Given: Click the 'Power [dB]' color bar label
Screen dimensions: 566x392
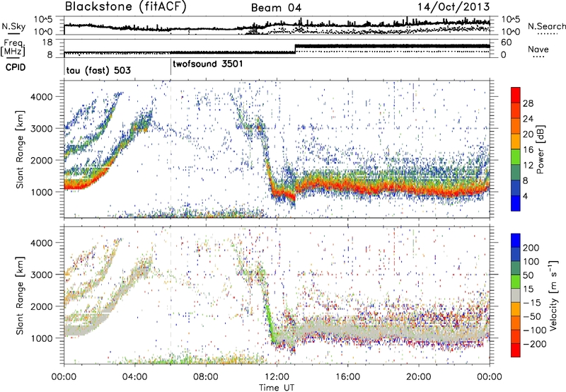Looking at the screenshot, I should click(x=541, y=149).
